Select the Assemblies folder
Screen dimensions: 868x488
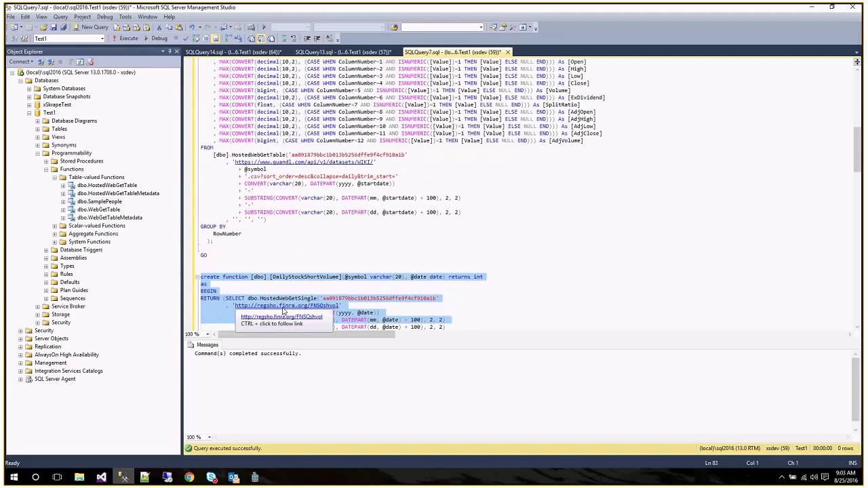(x=73, y=258)
